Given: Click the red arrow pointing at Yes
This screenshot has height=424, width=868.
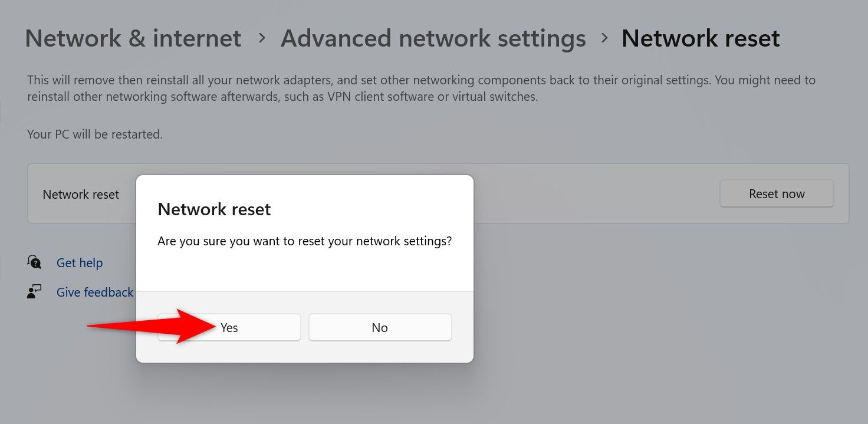Looking at the screenshot, I should click(153, 326).
